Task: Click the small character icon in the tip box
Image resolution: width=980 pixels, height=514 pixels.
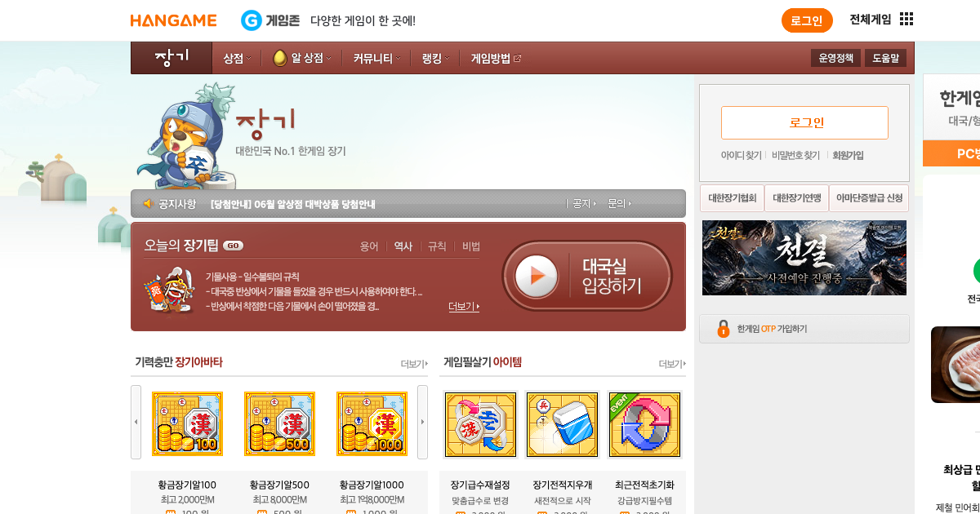Action: pyautogui.click(x=169, y=290)
